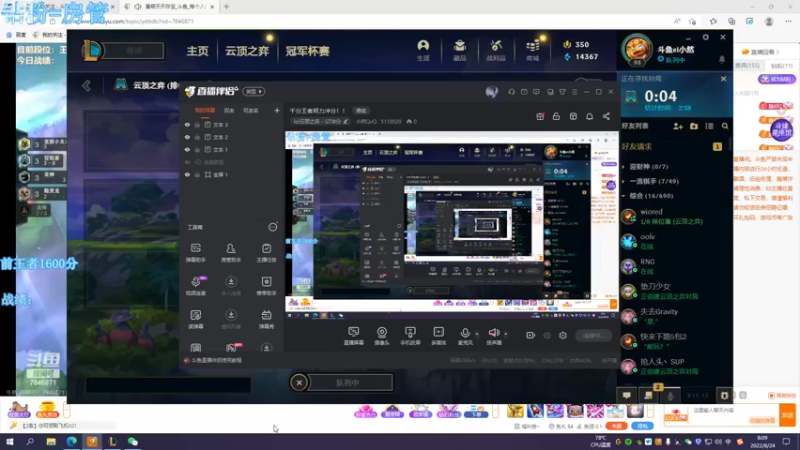Click headset support icon in title bar
Viewport: 800px width, 450px height.
coord(511,92)
